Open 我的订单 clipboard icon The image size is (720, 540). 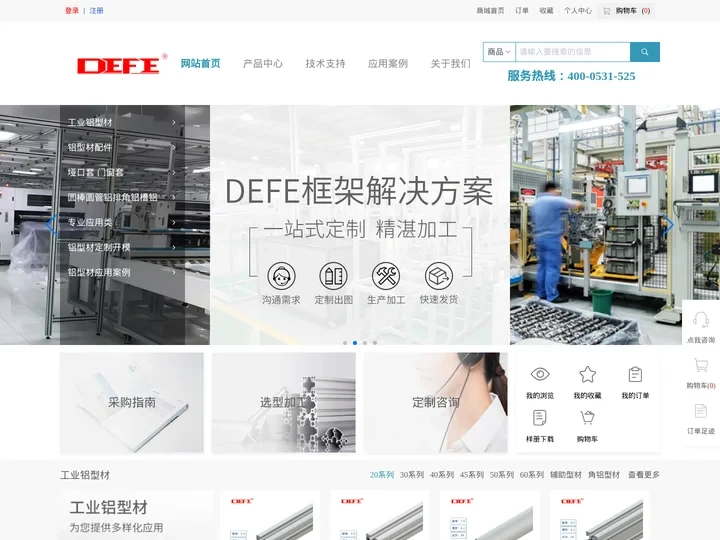tap(635, 375)
